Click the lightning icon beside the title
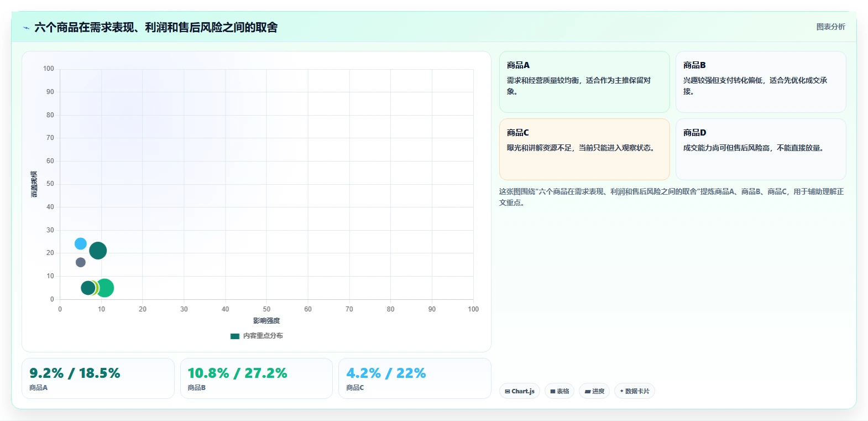 [x=26, y=28]
